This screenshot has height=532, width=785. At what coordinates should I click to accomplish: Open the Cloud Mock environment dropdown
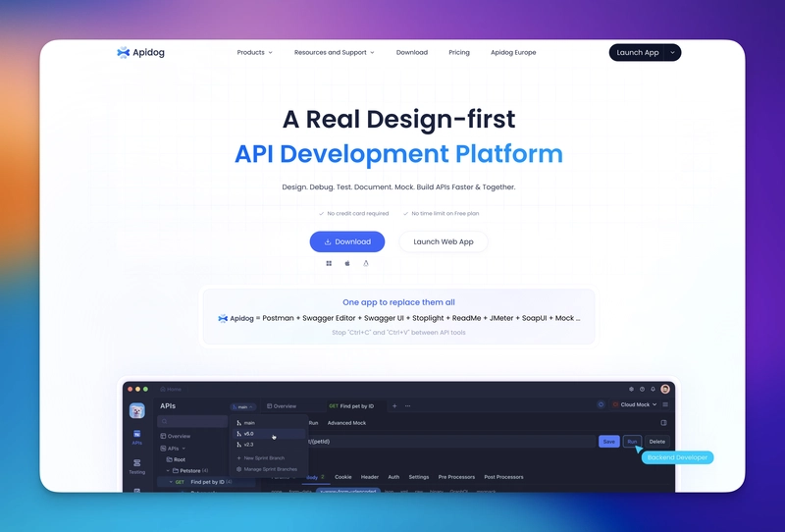634,404
